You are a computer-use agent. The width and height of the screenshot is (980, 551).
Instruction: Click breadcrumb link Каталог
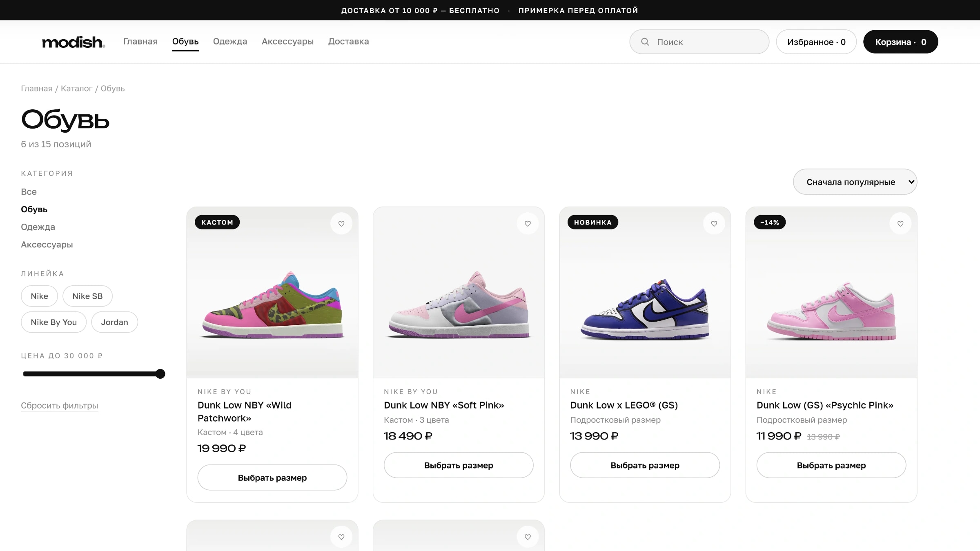coord(76,88)
